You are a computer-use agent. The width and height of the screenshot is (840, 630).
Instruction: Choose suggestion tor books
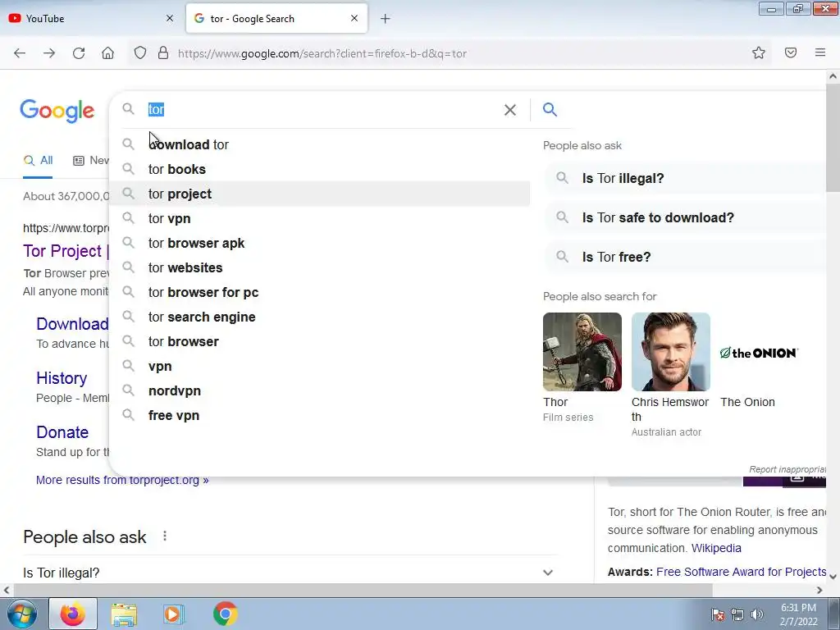319,169
